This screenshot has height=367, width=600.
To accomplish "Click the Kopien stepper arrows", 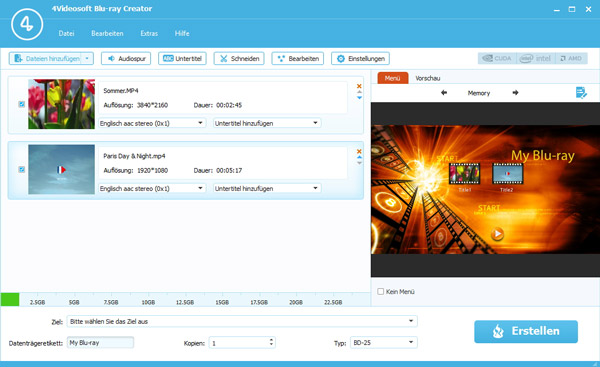I will click(x=271, y=342).
